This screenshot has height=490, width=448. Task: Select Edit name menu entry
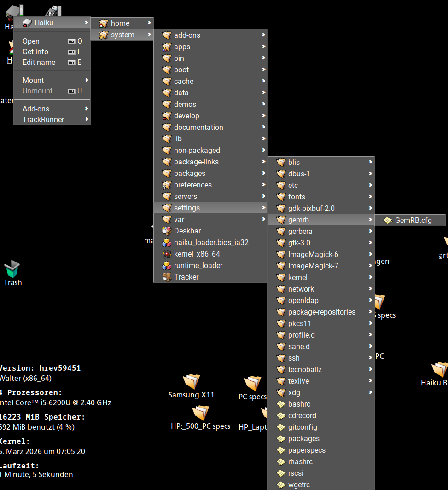pyautogui.click(x=39, y=63)
